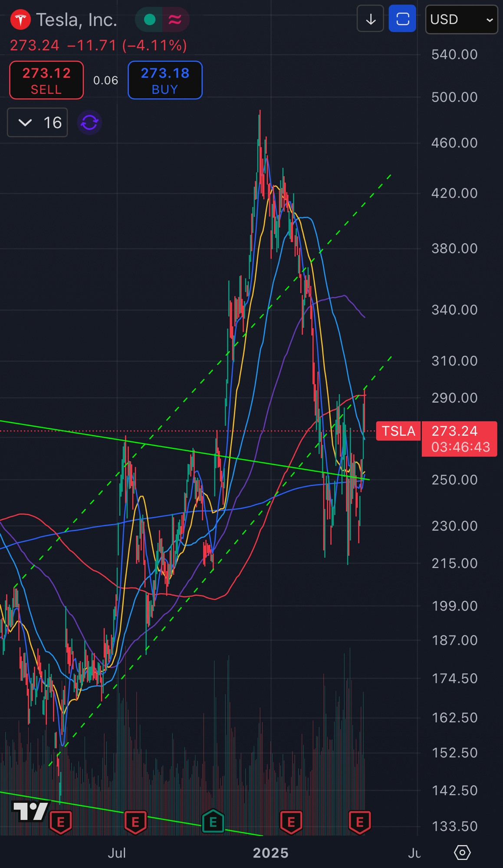Click the 273.18 BUY button
The height and width of the screenshot is (868, 503).
(165, 80)
